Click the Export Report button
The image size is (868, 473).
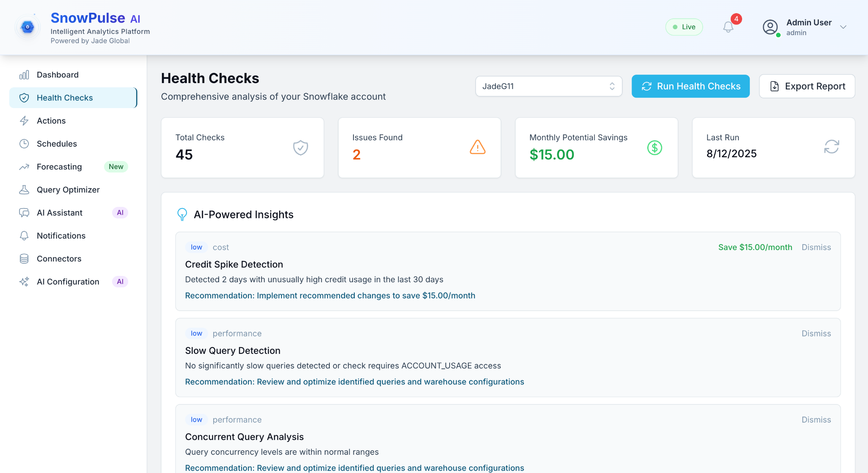point(807,86)
